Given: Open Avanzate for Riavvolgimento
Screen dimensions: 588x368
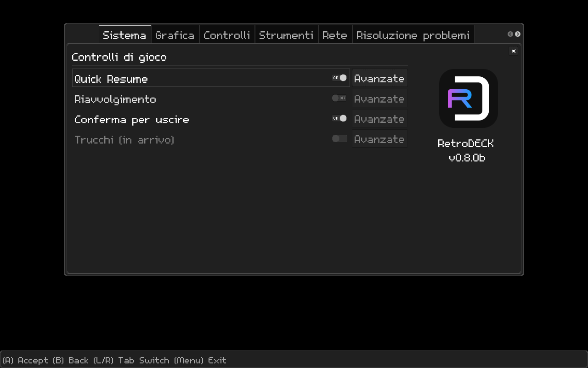Looking at the screenshot, I should (x=379, y=98).
